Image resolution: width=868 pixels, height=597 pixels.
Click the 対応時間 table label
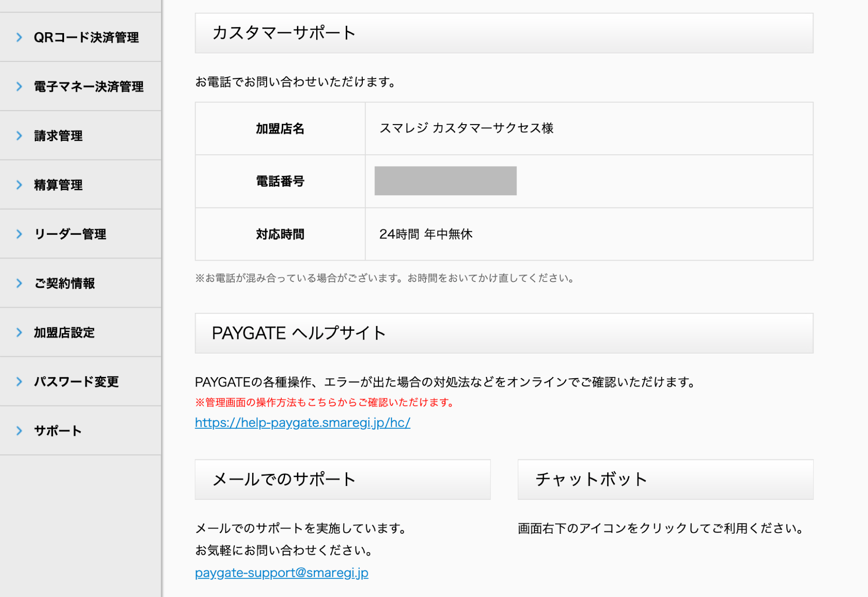click(280, 234)
